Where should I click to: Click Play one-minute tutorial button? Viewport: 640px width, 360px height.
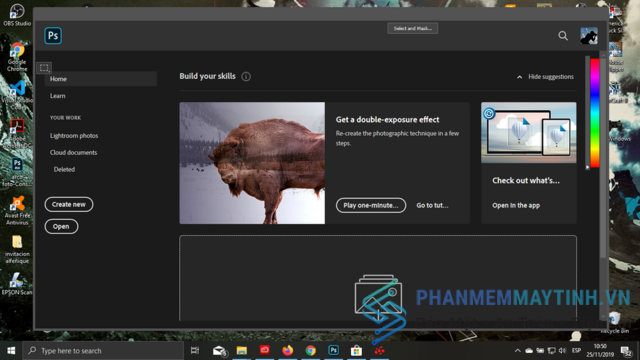pos(371,205)
